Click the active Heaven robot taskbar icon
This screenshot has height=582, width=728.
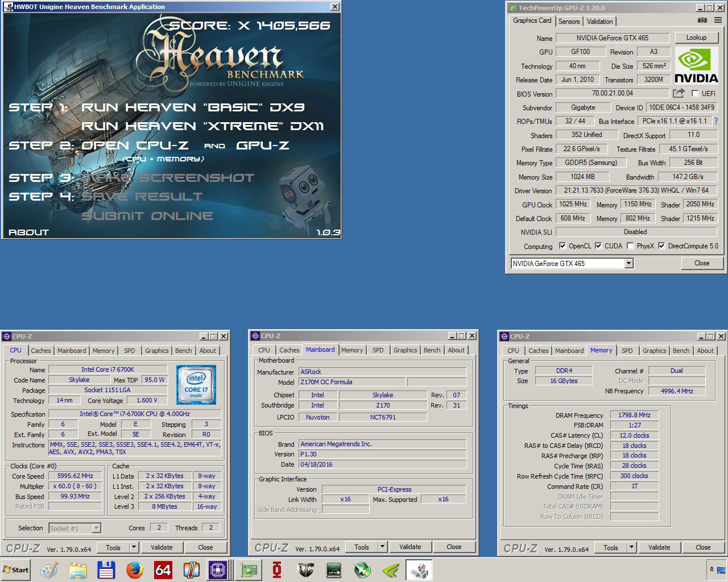(x=419, y=570)
